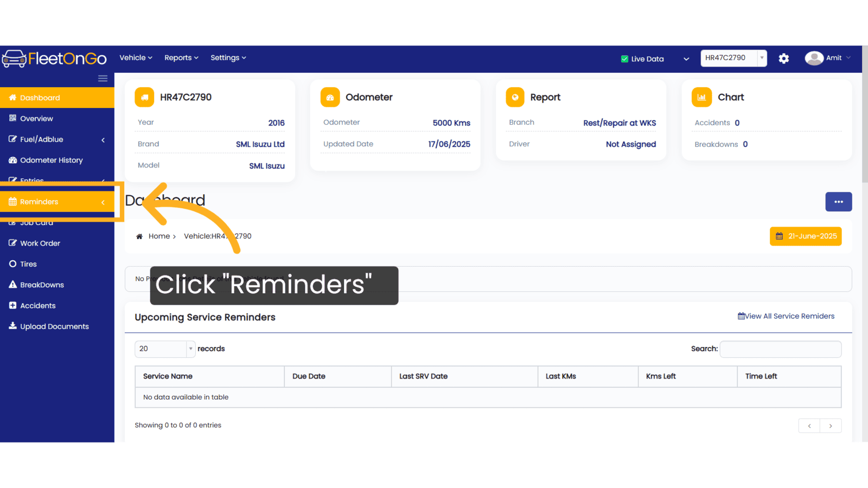868x488 pixels.
Task: Click the '5000 Kms' odometer value
Action: tap(451, 123)
